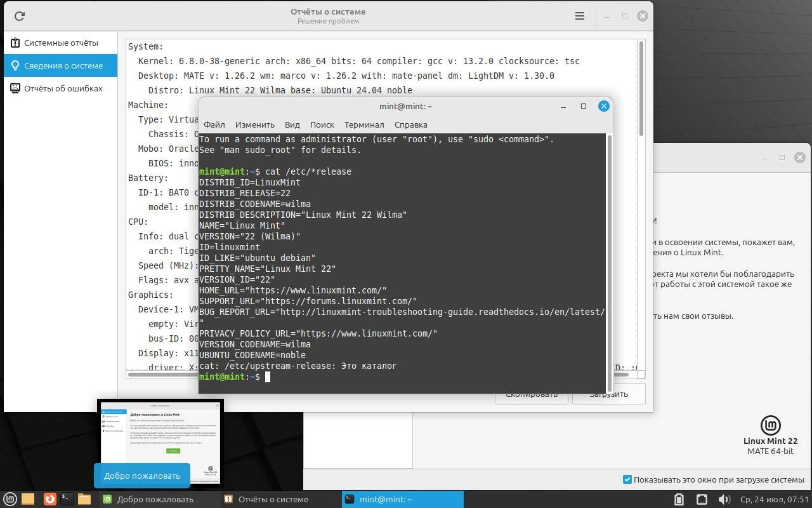Open file manager from the panel

(x=84, y=499)
